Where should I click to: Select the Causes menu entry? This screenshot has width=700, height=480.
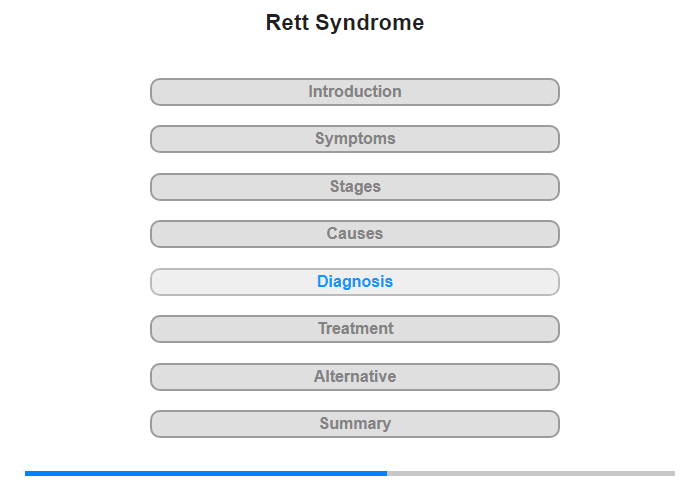355,234
